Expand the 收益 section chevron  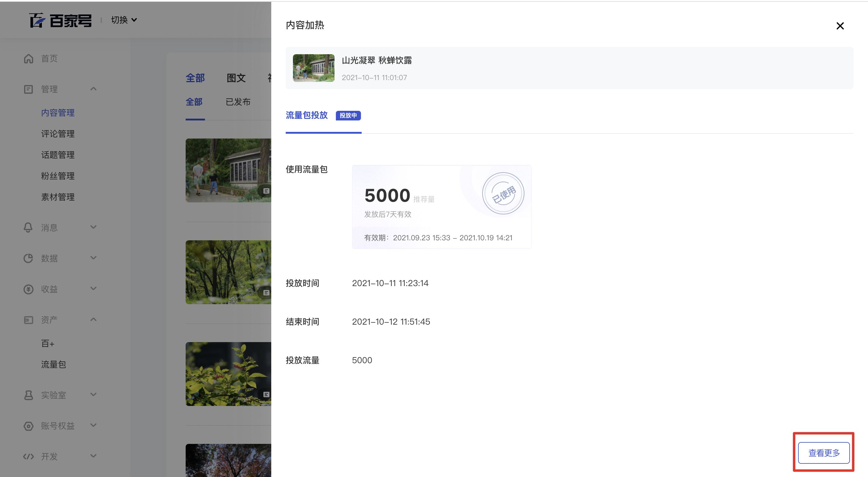point(93,288)
